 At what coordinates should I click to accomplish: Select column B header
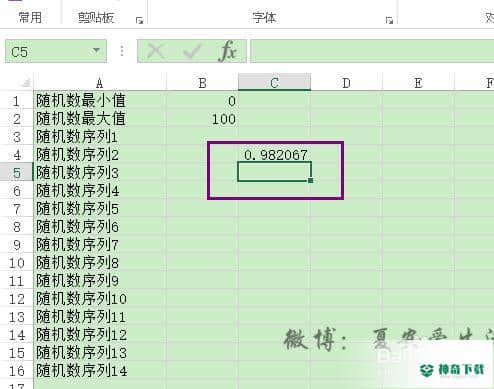click(x=202, y=82)
